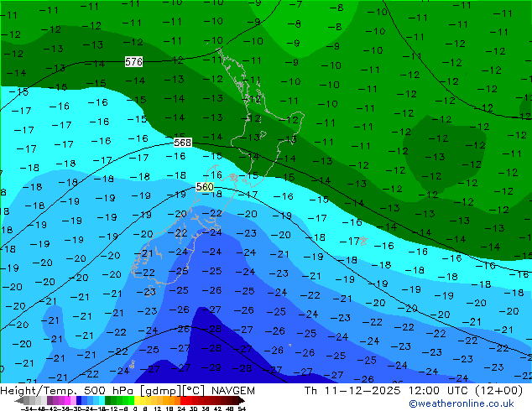Click the date 'Th 11-12-2025'
The height and width of the screenshot is (411, 532).
point(352,391)
